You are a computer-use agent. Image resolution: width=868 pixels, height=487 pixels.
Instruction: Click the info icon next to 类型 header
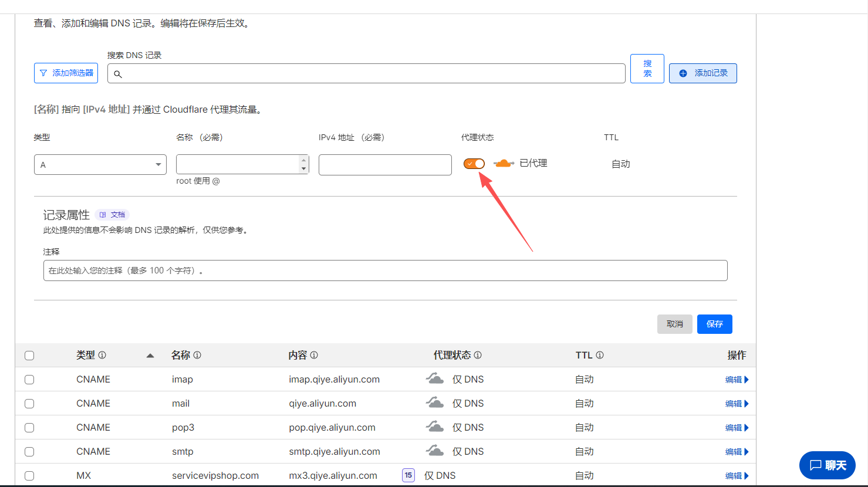102,355
